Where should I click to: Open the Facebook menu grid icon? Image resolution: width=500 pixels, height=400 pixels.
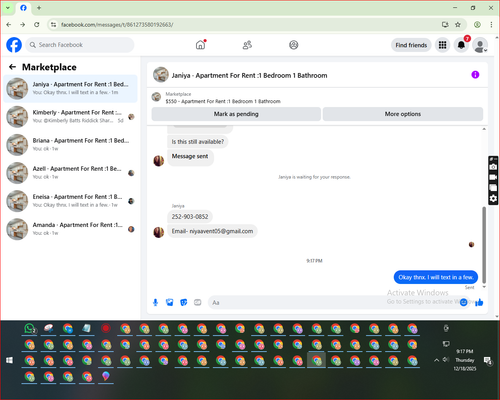pos(442,45)
